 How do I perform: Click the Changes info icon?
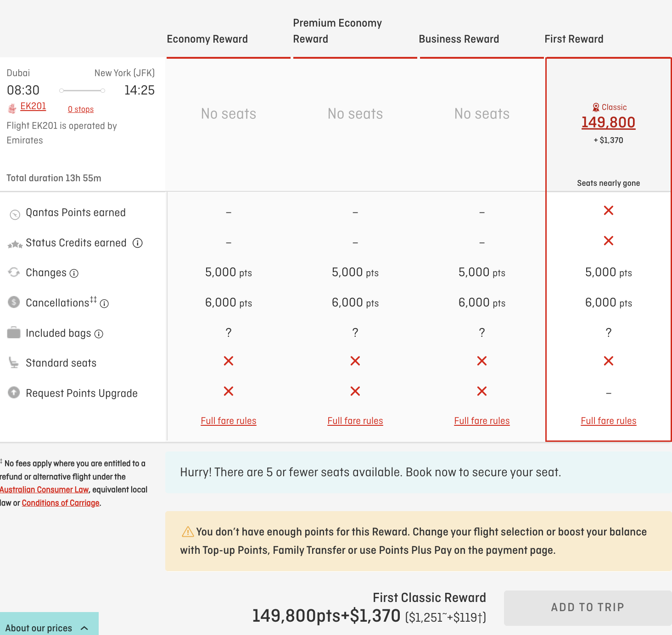coord(74,273)
